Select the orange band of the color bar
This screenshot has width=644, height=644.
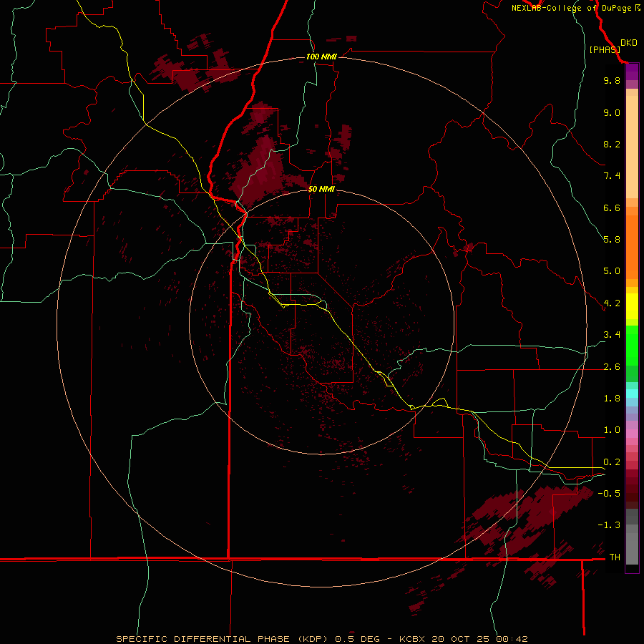[x=632, y=246]
